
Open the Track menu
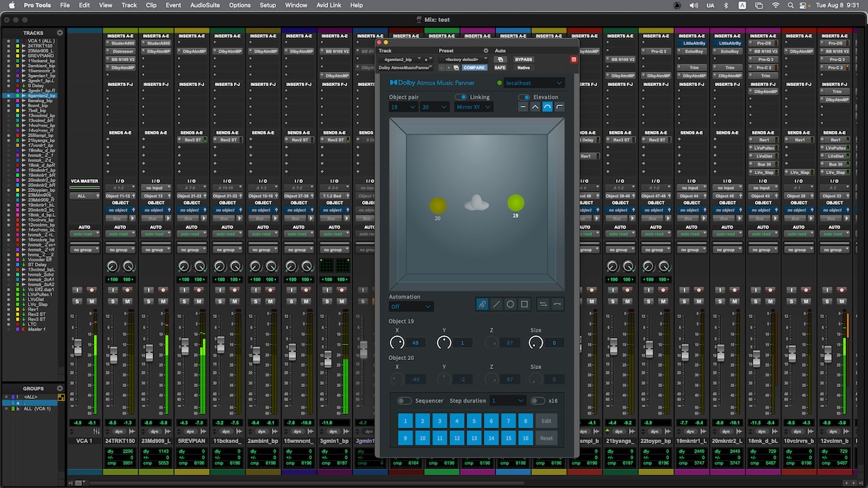[129, 5]
